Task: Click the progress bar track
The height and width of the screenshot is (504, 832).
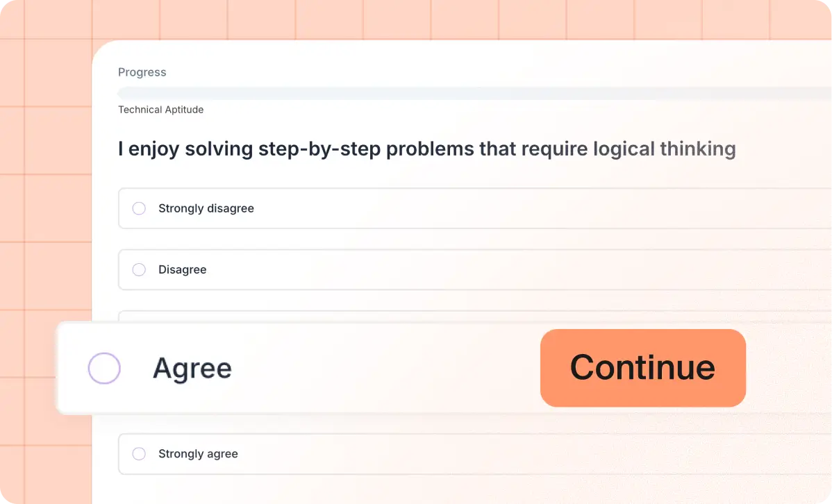Action: point(472,93)
